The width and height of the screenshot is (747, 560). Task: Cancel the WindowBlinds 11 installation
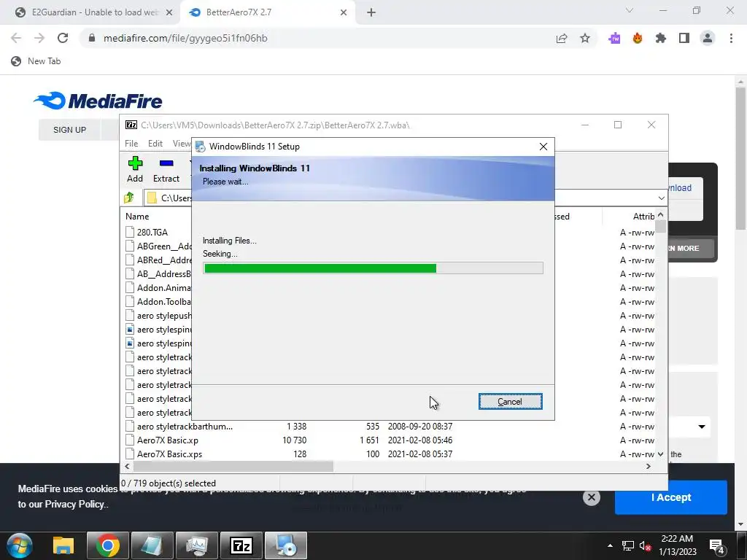[510, 402]
